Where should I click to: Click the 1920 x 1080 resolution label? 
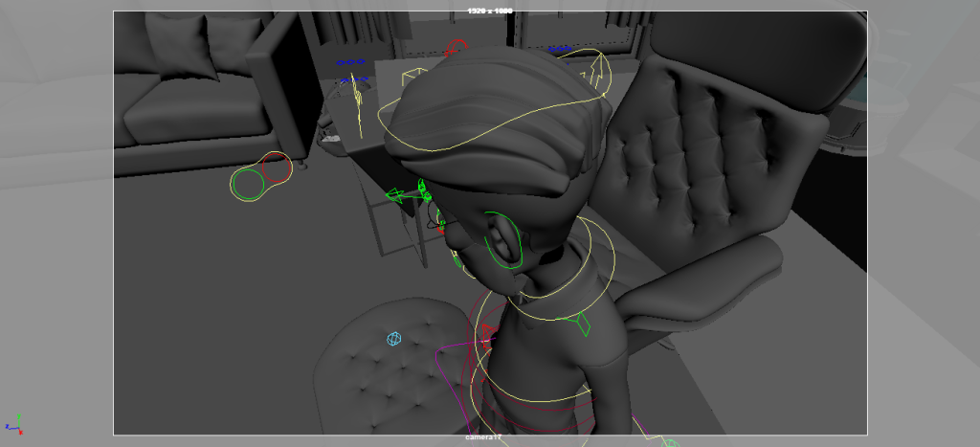pyautogui.click(x=489, y=11)
